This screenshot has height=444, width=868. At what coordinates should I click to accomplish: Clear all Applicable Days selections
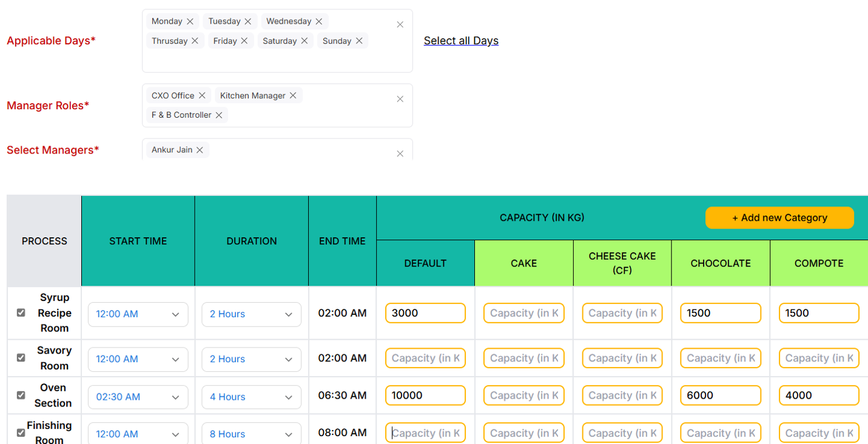pos(400,25)
